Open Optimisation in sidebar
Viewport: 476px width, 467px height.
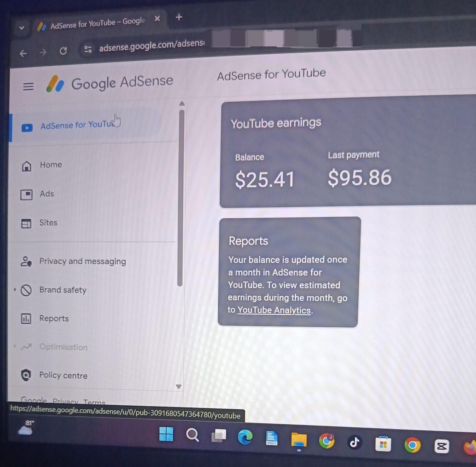point(63,347)
